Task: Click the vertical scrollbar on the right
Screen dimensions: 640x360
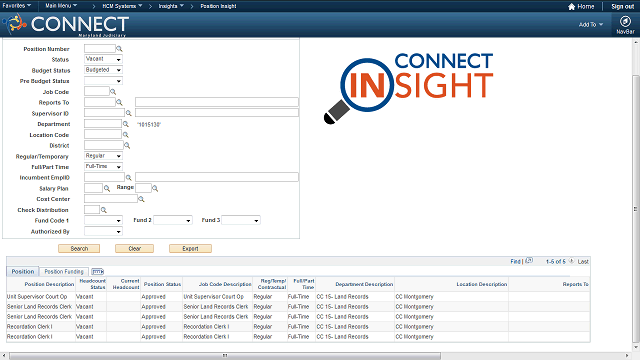Action: [636, 209]
